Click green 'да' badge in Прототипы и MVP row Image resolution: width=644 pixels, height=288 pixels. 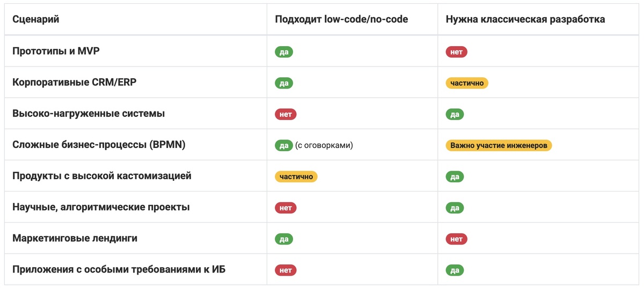pos(284,52)
